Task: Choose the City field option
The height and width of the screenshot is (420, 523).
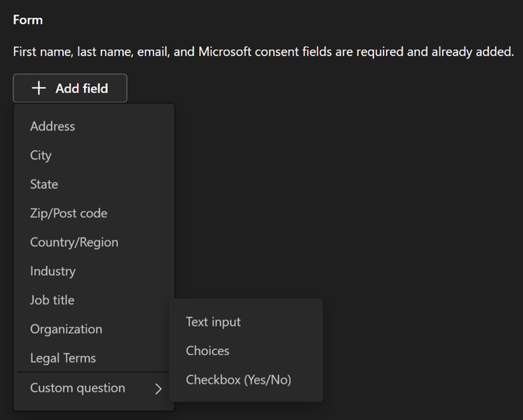Action: tap(41, 155)
